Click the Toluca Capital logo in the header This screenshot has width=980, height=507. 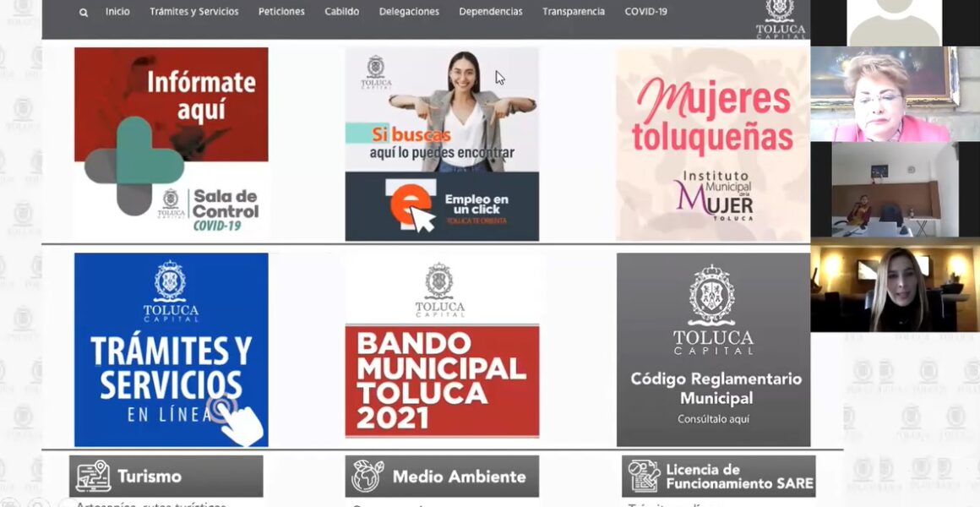pos(780,19)
